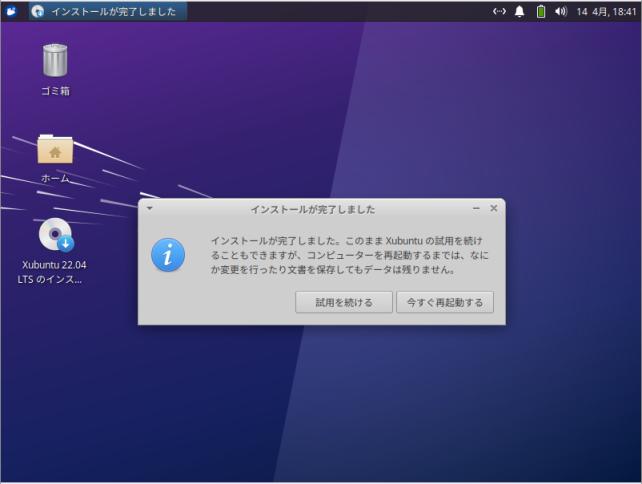Viewport: 642px width, 484px height.
Task: Select the taskbar entry インストールが完了しました
Action: click(108, 11)
